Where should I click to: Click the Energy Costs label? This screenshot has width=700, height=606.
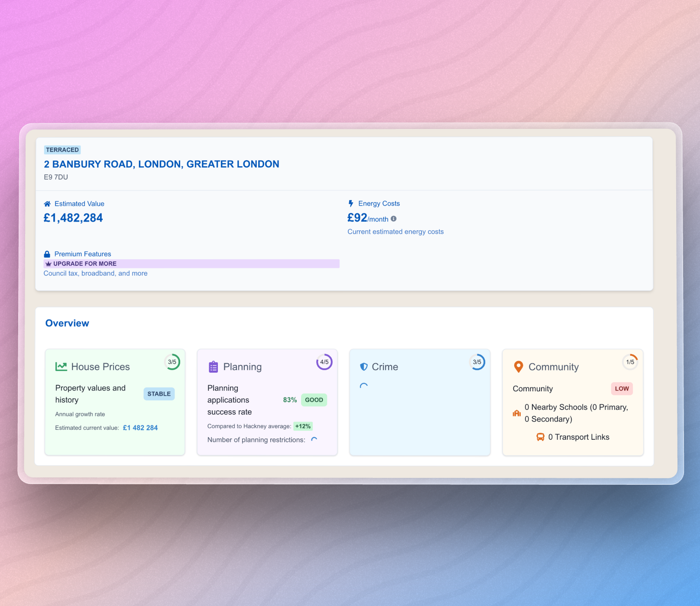379,203
